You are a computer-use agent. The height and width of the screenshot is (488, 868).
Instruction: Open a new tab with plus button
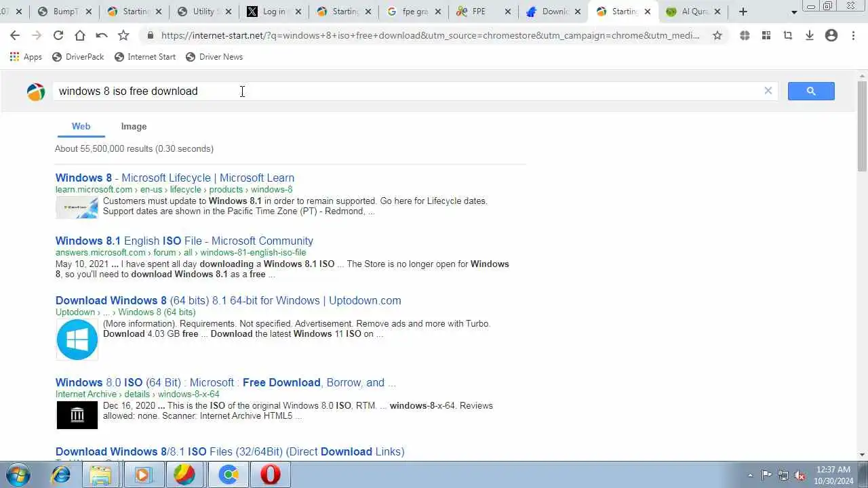743,12
